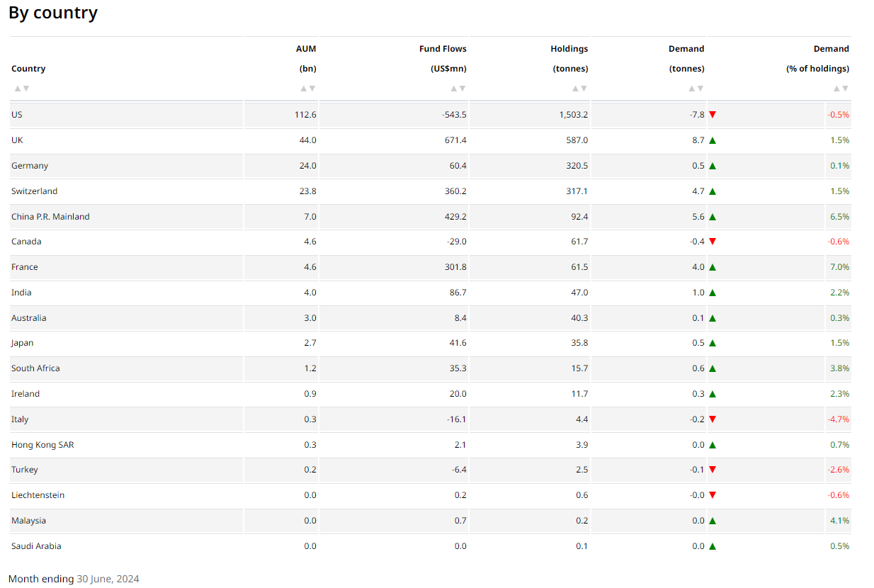Click the "Demand (tonnes)" header text
874x588 pixels.
[x=686, y=59]
